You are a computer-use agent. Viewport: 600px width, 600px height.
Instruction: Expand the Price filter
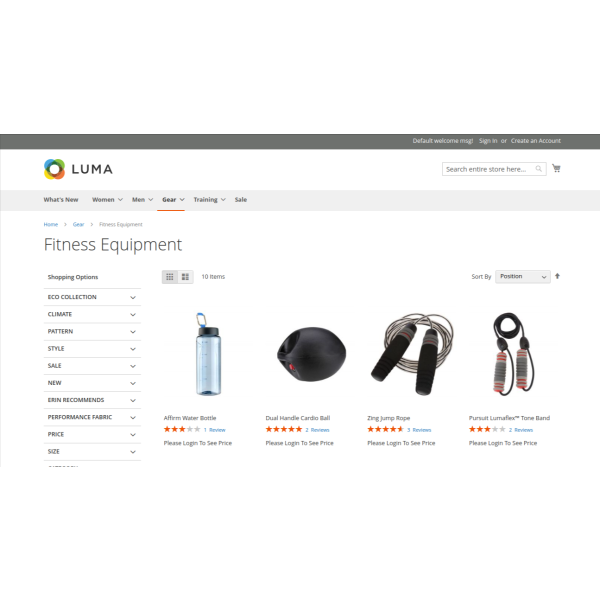click(92, 434)
